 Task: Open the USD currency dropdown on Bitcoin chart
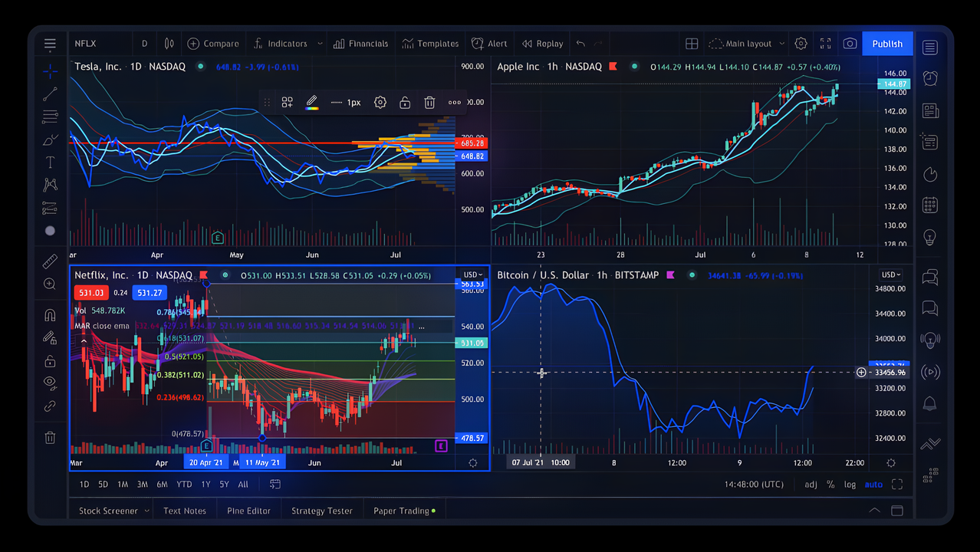[890, 274]
